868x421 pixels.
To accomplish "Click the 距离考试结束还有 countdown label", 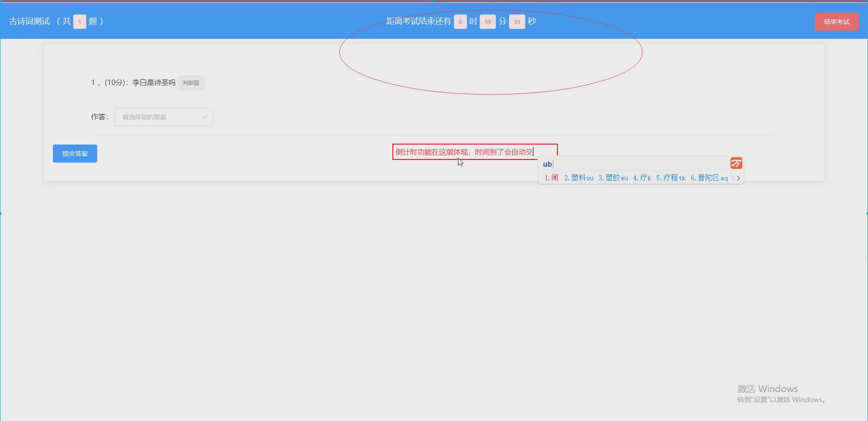I will coord(419,21).
